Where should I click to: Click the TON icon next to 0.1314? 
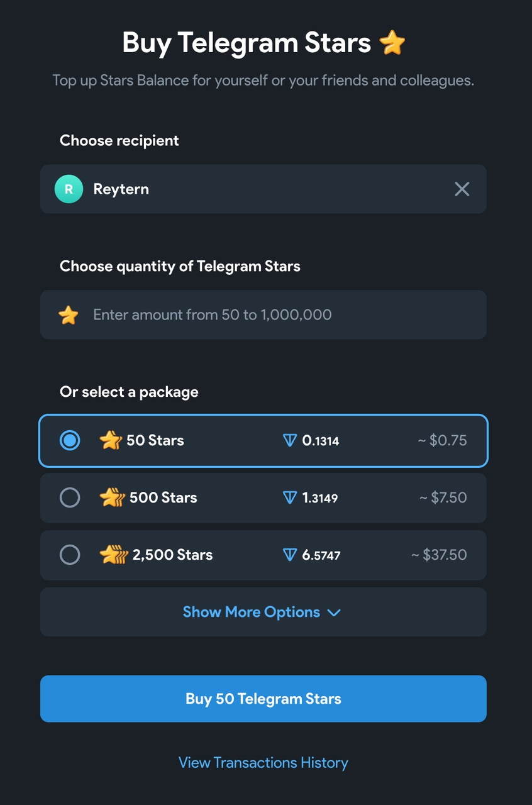pos(290,441)
